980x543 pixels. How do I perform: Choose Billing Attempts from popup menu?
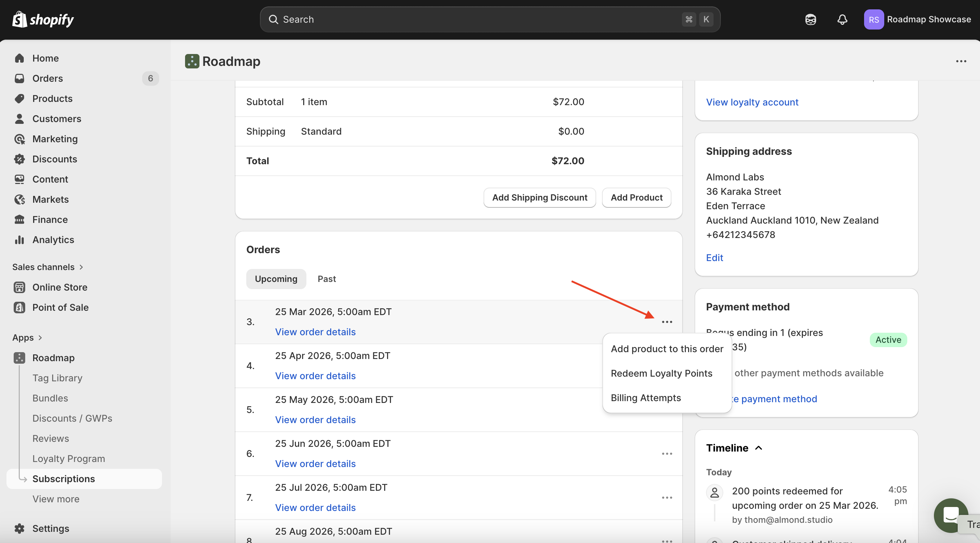[x=646, y=398]
